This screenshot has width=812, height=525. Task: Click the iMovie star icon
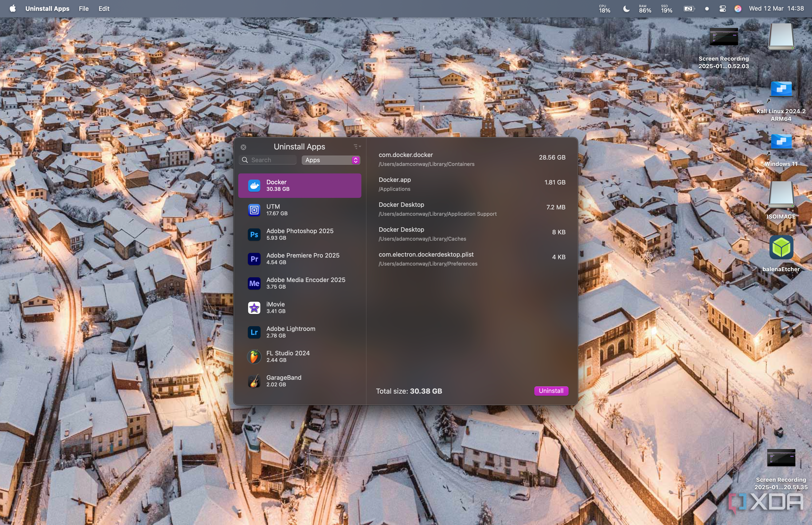[x=254, y=307]
